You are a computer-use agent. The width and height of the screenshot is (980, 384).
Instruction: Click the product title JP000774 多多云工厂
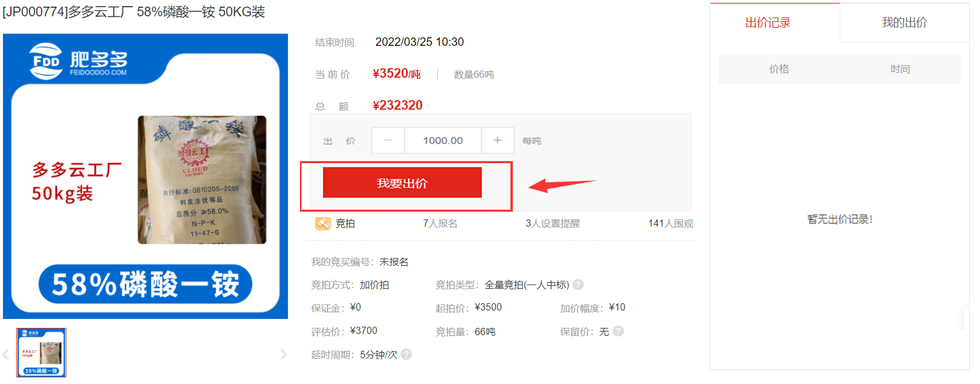pyautogui.click(x=134, y=12)
